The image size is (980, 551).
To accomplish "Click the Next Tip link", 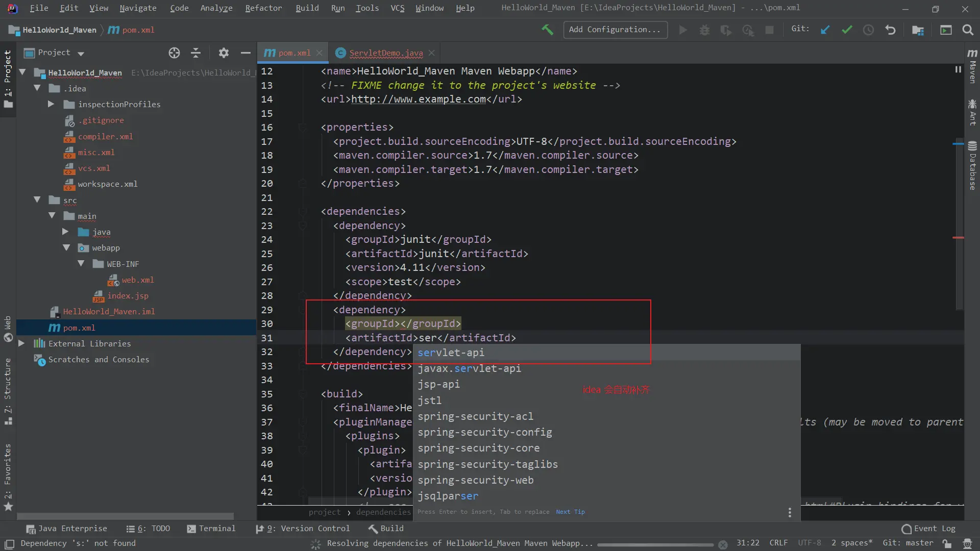I will pos(570,512).
